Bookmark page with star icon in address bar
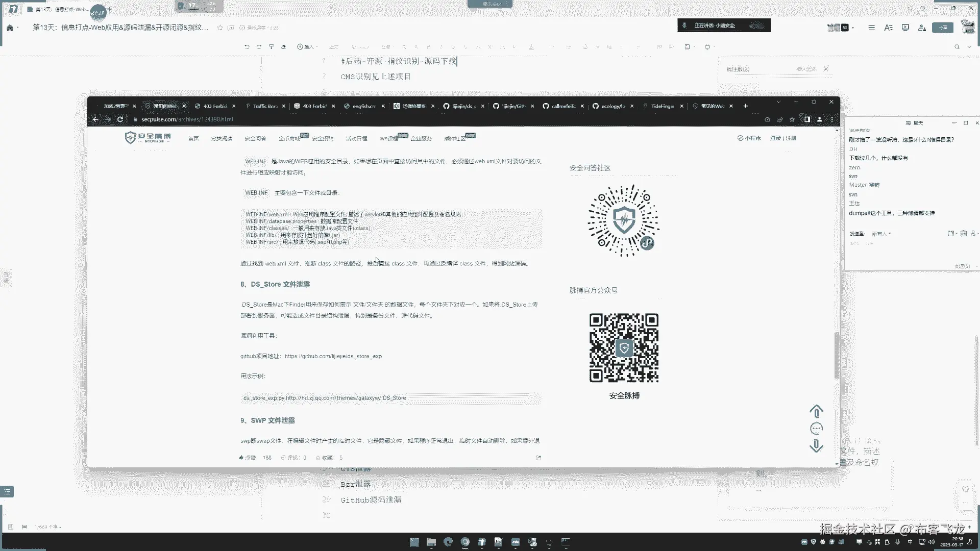Image resolution: width=980 pixels, height=551 pixels. point(792,119)
